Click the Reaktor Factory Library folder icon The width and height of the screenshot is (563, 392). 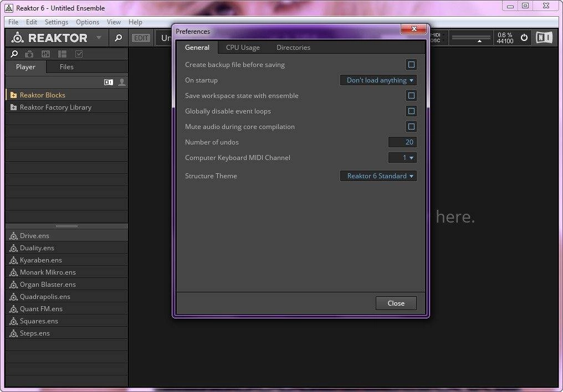pos(14,107)
